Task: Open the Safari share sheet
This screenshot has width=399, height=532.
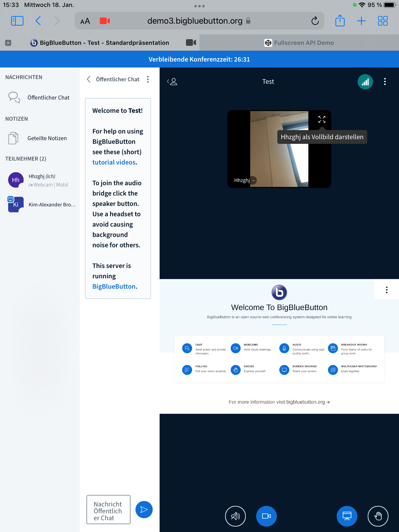Action: pyautogui.click(x=340, y=21)
